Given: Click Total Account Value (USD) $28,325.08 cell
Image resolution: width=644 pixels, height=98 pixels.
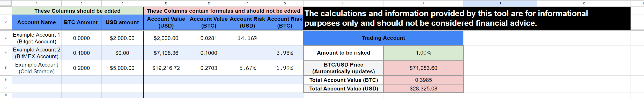Looking at the screenshot, I should [x=423, y=89].
